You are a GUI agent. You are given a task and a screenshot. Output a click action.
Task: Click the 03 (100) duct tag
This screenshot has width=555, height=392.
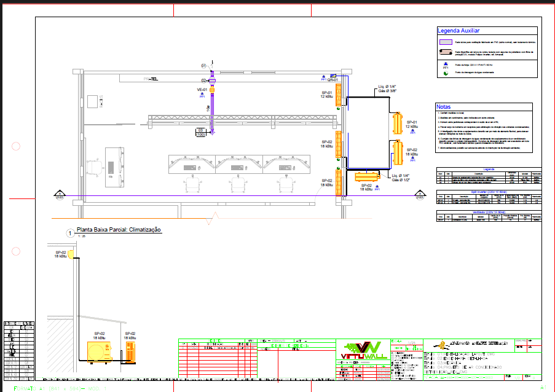200,131
